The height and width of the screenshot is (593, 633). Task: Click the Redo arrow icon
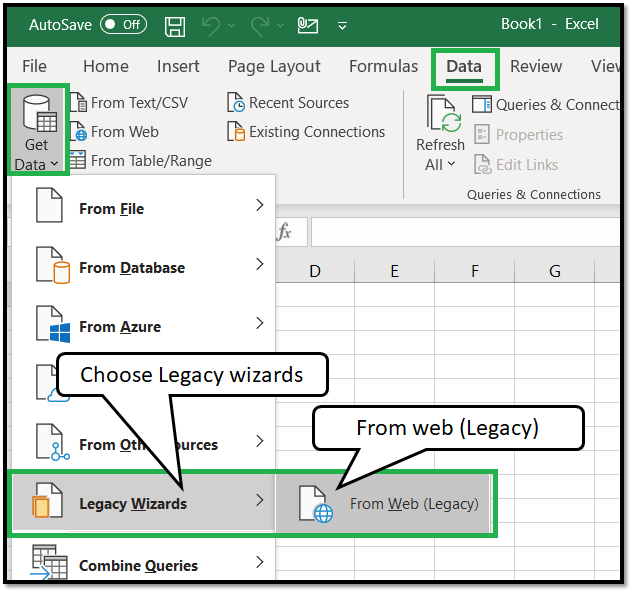(260, 26)
